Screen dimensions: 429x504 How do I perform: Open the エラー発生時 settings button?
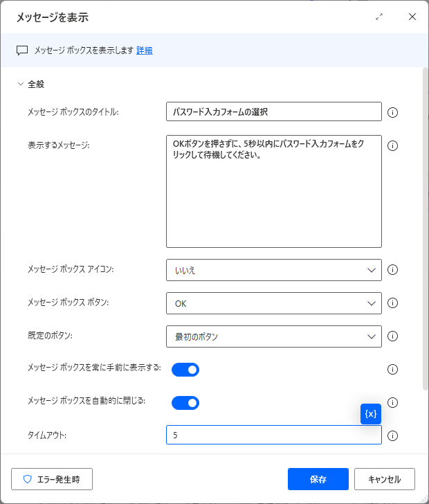[x=52, y=479]
